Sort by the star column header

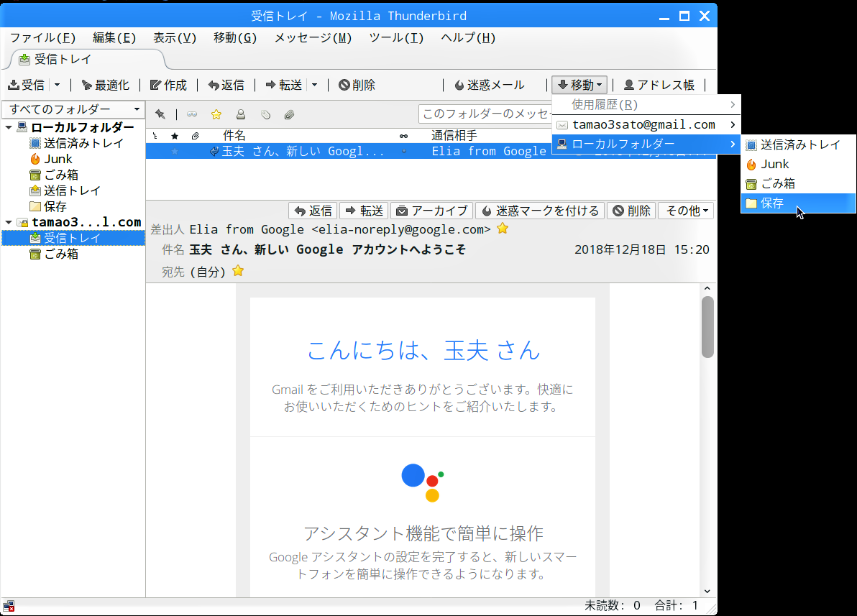(175, 136)
